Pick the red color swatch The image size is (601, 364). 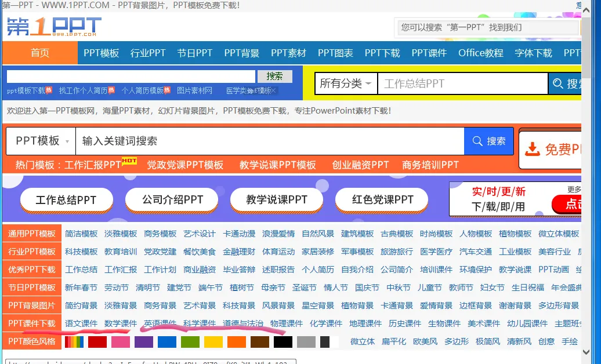97,342
